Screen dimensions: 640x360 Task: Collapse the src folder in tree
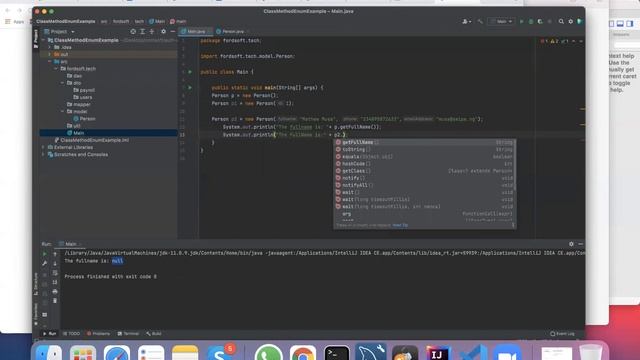coord(50,62)
